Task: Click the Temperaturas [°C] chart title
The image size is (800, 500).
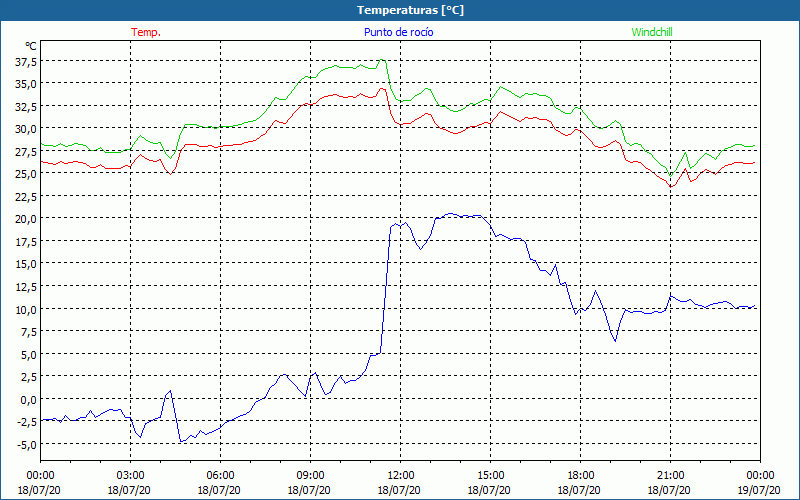Action: pos(410,10)
